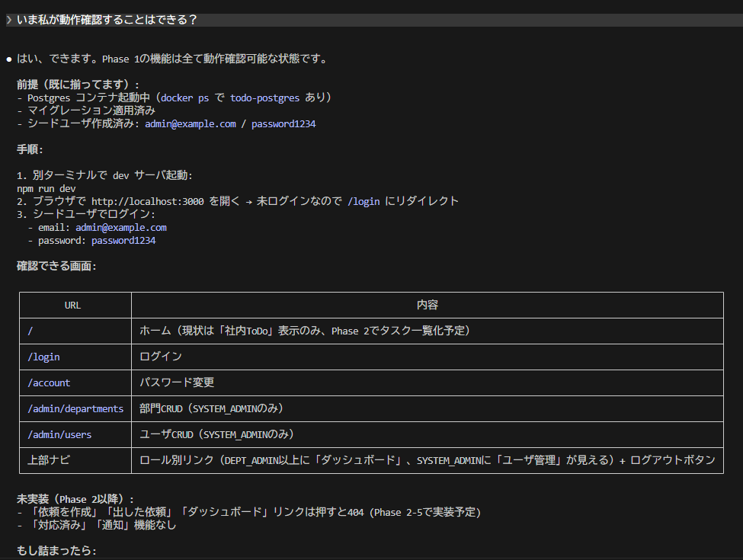Click the http://localhost:3000 URL text
743x560 pixels.
point(147,201)
